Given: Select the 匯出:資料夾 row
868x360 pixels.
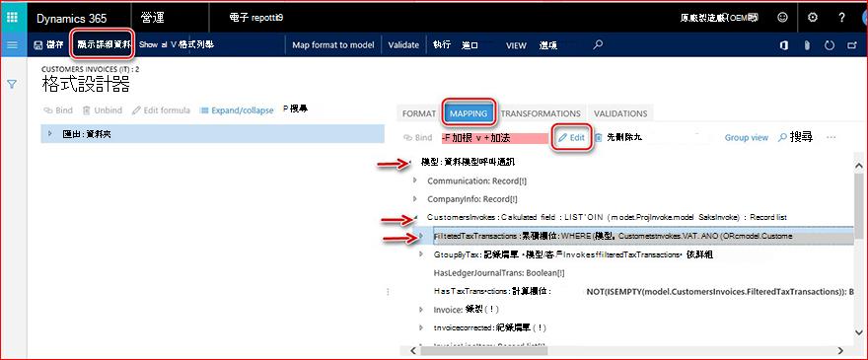Looking at the screenshot, I should coord(213,134).
